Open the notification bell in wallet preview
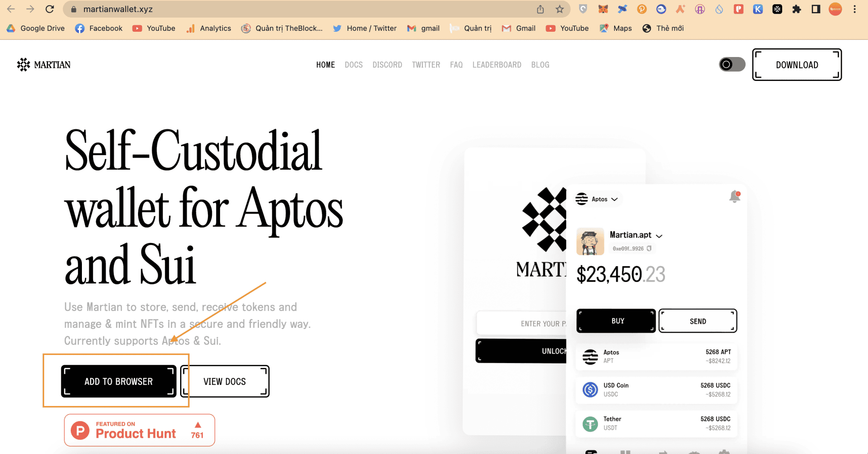Viewport: 868px width, 454px height. tap(735, 197)
